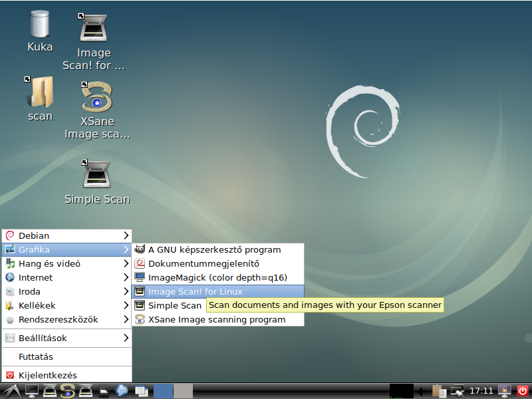Click the XSane launcher in the taskbar

68,391
